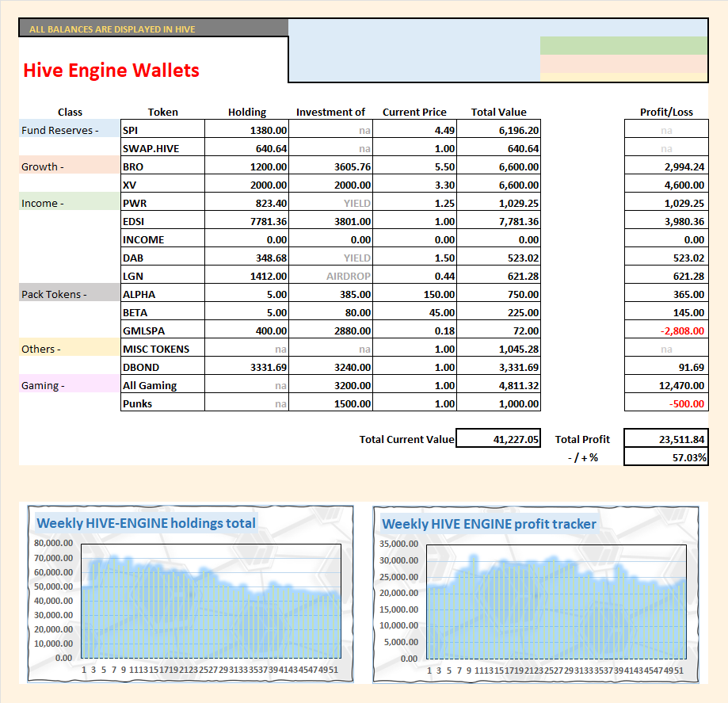Select DBOND profit value 91.69
The image size is (728, 703).
[x=666, y=365]
